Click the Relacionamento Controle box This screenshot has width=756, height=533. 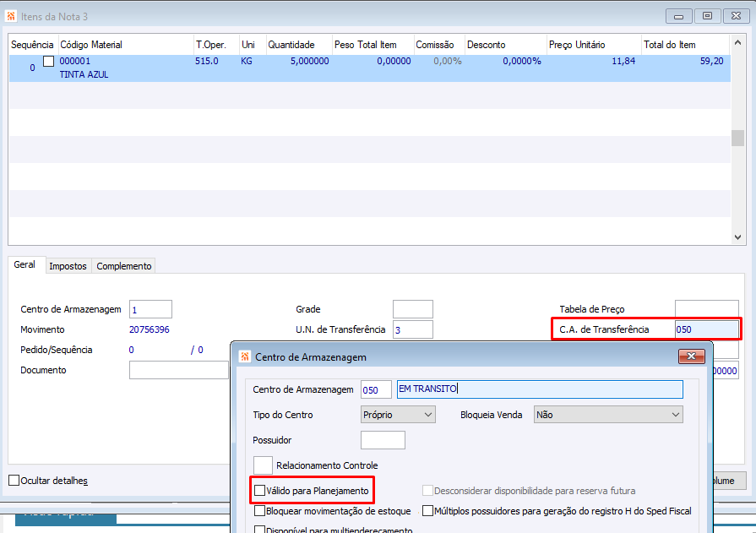264,465
